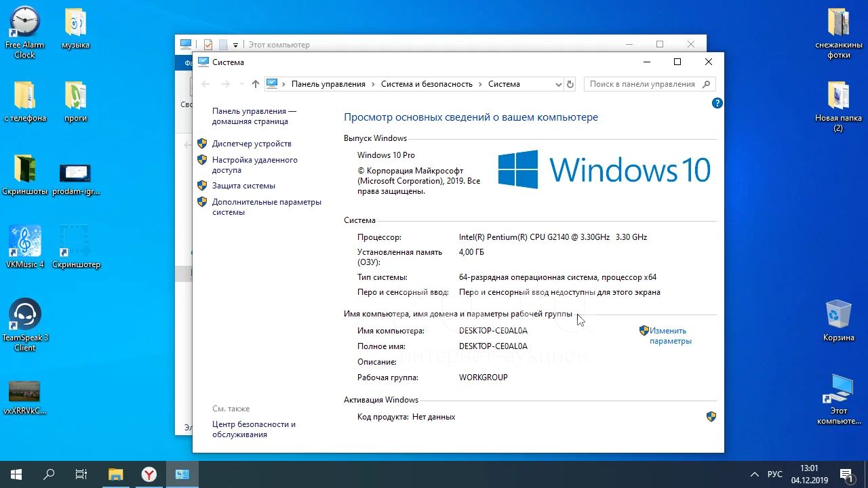
Task: Open the Windows Start menu
Action: pyautogui.click(x=16, y=474)
